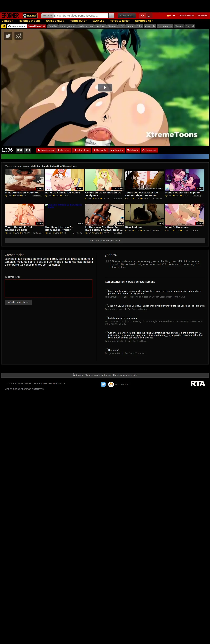
Task: Open the Escenas button
Action: pos(64,150)
